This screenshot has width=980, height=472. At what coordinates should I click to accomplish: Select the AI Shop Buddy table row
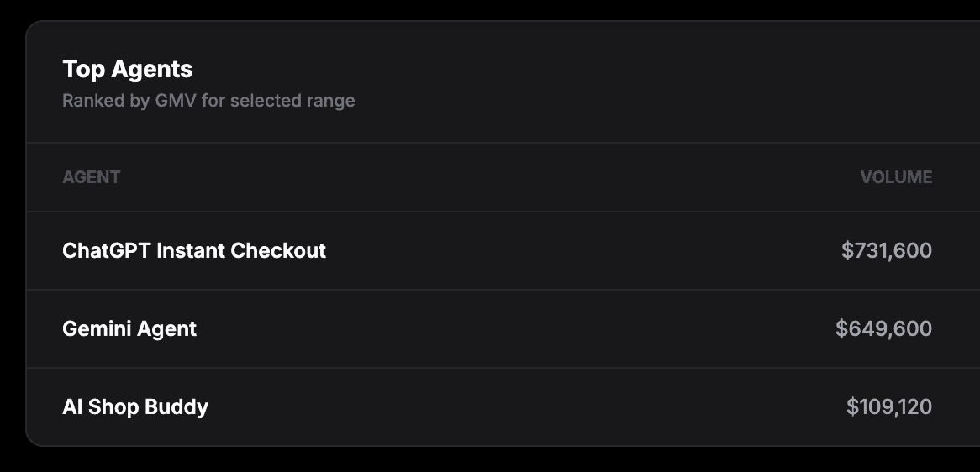click(x=503, y=406)
